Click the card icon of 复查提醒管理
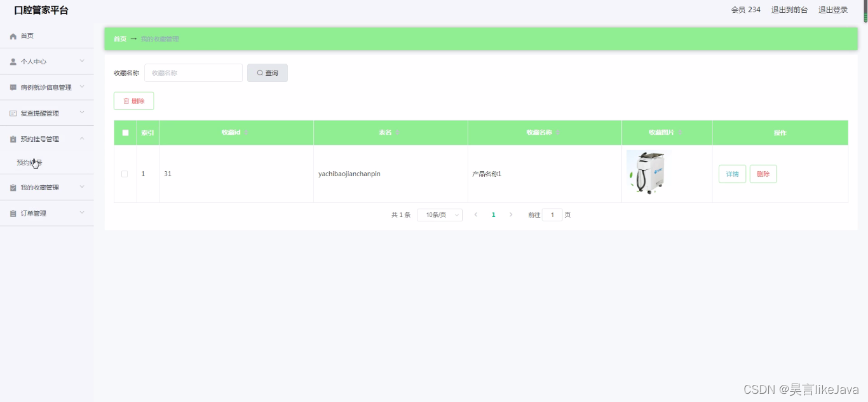The image size is (868, 402). (x=13, y=113)
